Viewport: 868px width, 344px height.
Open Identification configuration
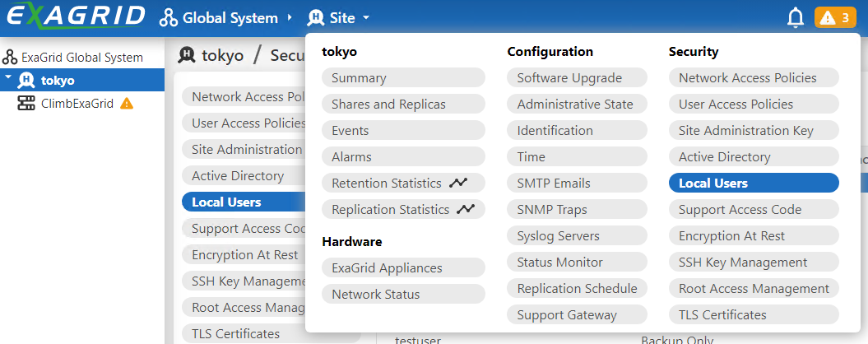577,130
